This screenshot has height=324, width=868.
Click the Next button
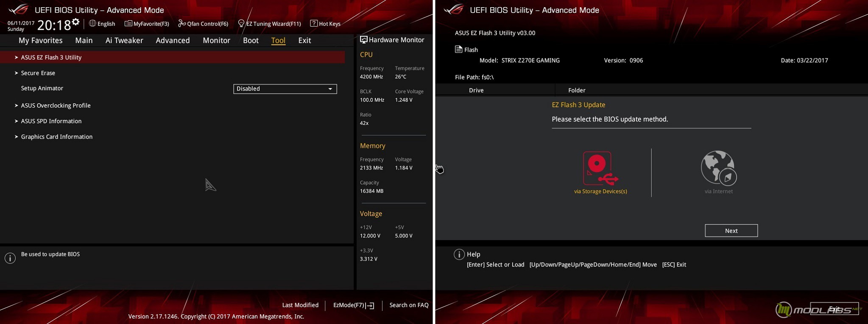click(731, 231)
